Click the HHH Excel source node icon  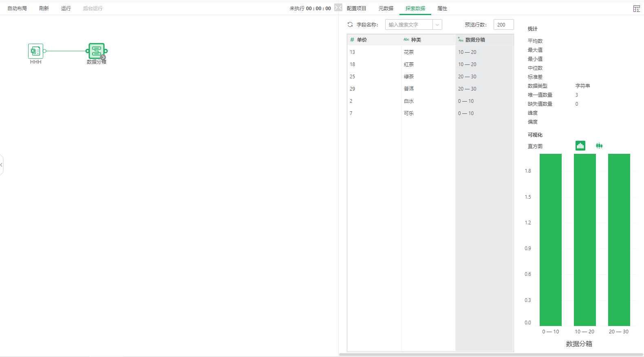click(35, 51)
